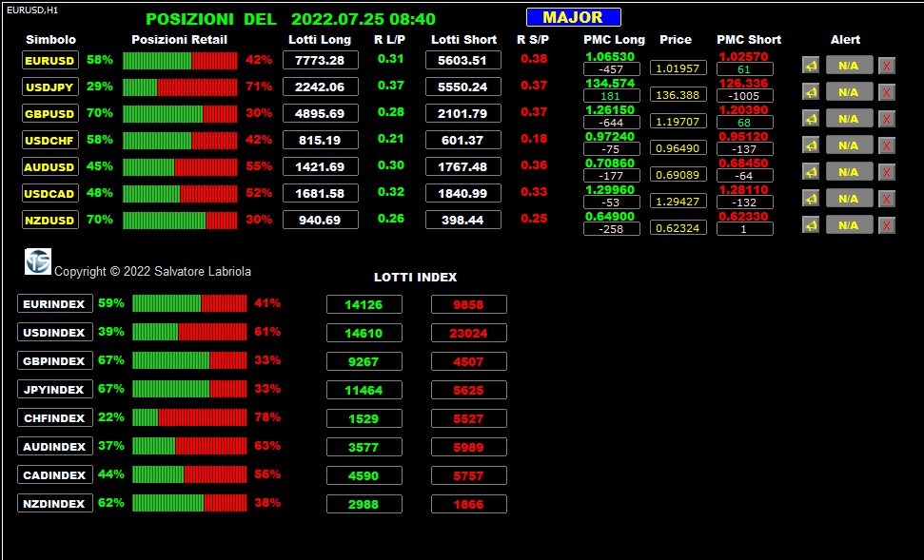Image resolution: width=924 pixels, height=560 pixels.
Task: Click the alert megaphone icon for GBPUSD
Action: 811,118
